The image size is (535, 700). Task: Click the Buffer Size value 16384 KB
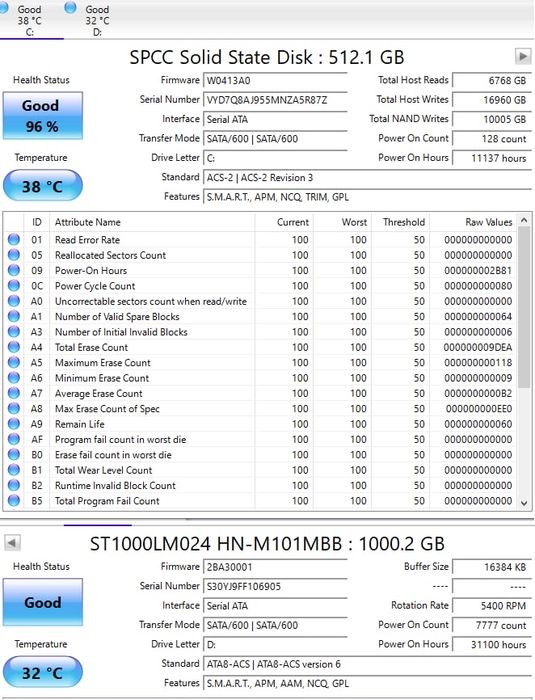pos(492,567)
